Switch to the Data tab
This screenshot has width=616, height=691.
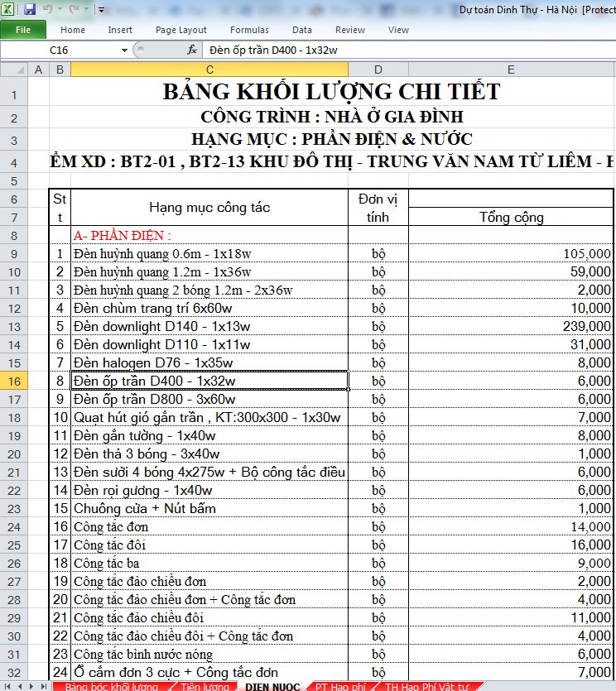[301, 30]
